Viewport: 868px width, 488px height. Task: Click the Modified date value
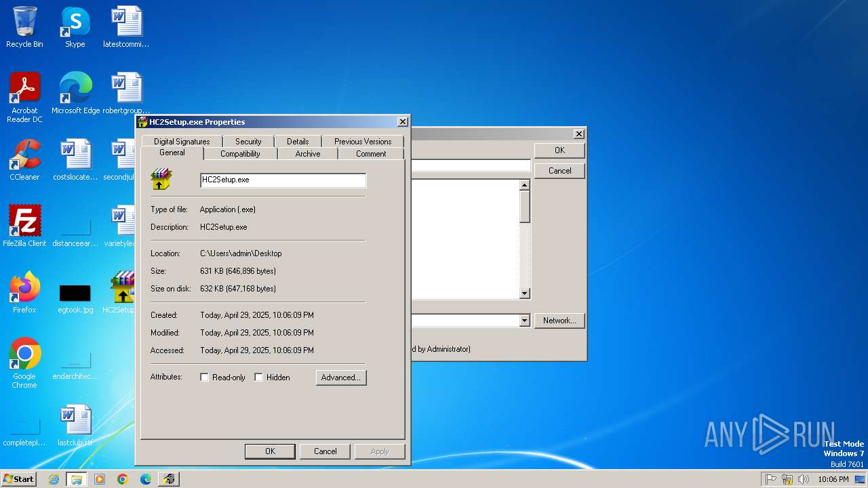click(x=257, y=333)
